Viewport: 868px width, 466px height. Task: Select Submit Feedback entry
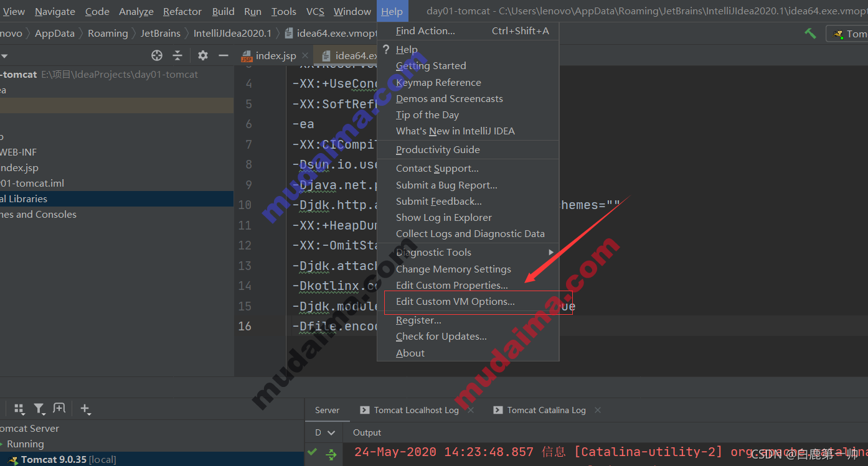pos(468,201)
